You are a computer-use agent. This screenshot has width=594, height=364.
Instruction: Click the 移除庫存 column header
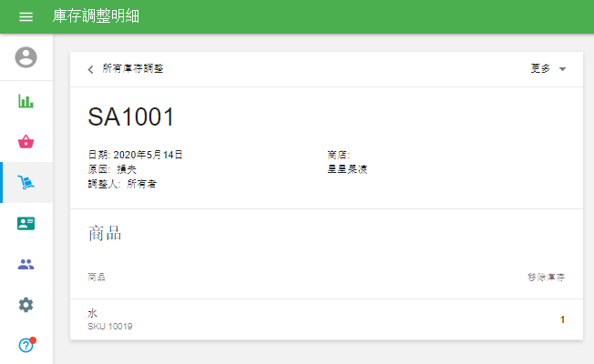click(x=545, y=277)
